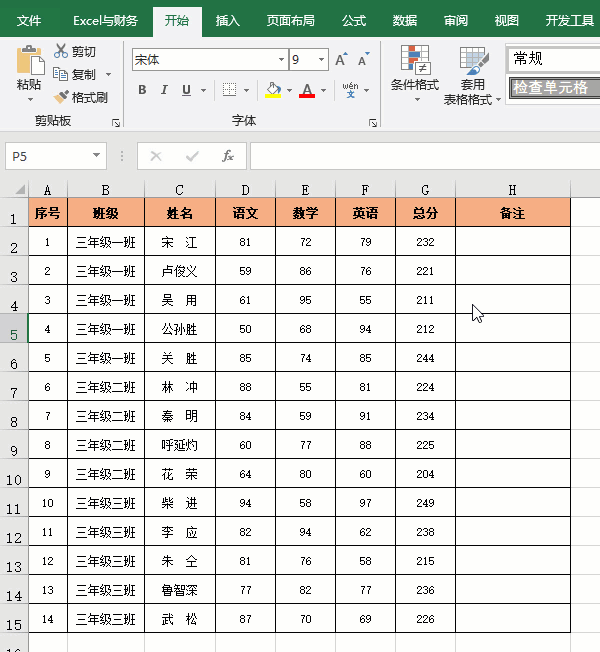Open Format as Table icon
The height and width of the screenshot is (652, 600).
pyautogui.click(x=473, y=61)
